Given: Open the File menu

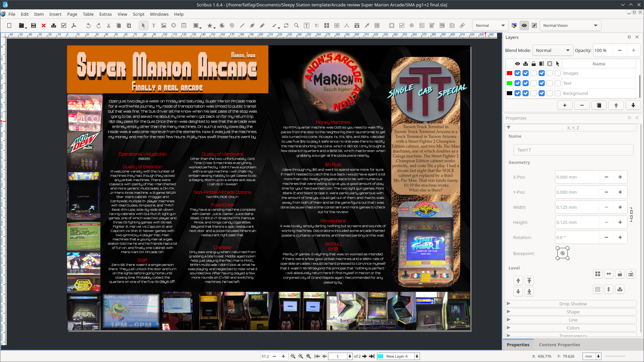Looking at the screenshot, I should 12,14.
